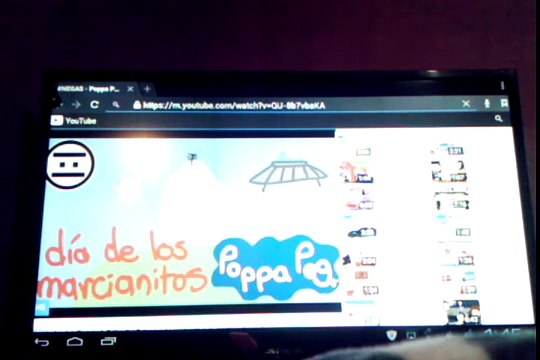Clear the URL with the X icon

pyautogui.click(x=466, y=103)
